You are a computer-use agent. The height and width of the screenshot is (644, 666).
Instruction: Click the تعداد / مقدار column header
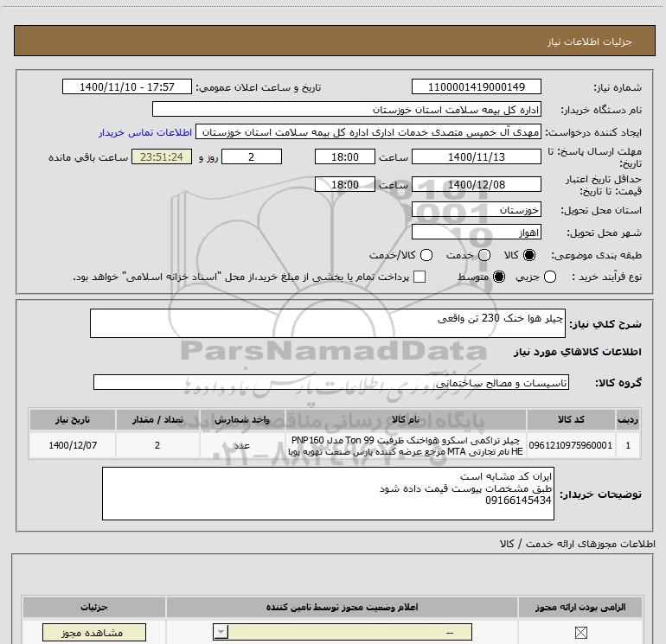[x=157, y=419]
